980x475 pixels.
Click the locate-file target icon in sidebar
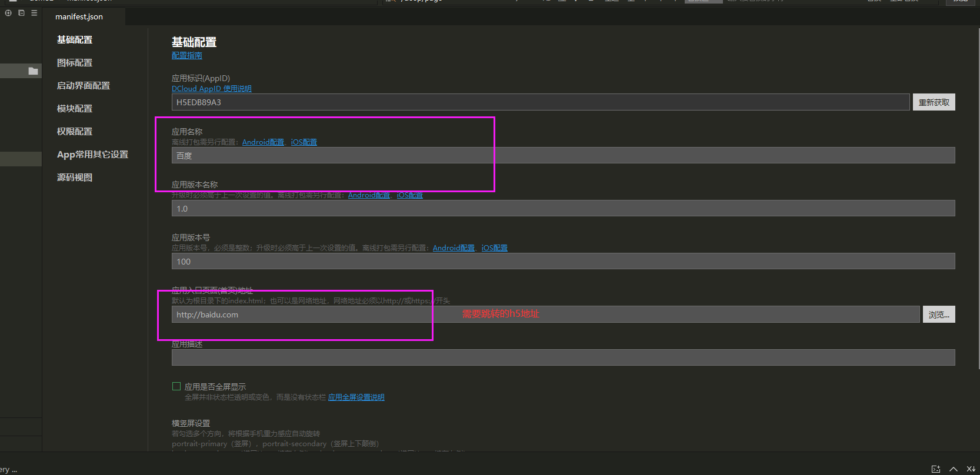click(8, 13)
